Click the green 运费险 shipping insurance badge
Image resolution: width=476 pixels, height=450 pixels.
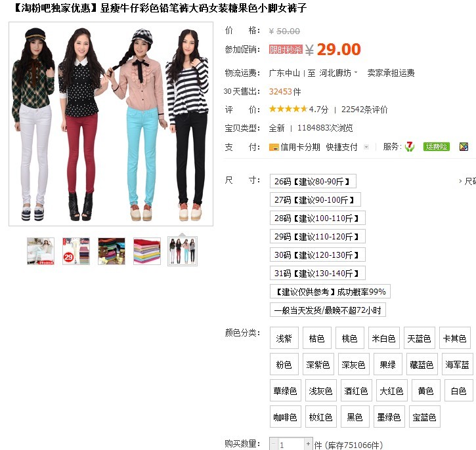click(436, 147)
